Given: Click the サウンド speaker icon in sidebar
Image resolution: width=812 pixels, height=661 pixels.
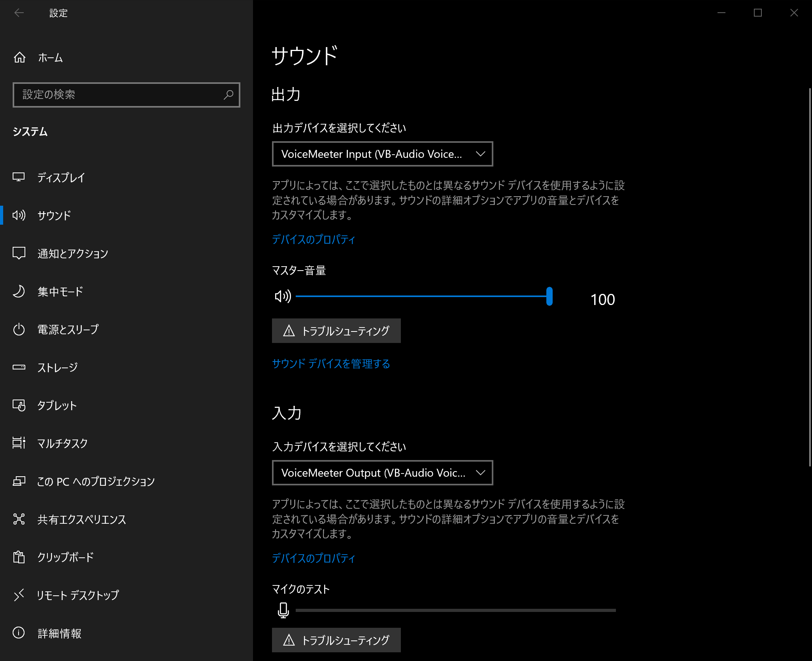Looking at the screenshot, I should [19, 216].
